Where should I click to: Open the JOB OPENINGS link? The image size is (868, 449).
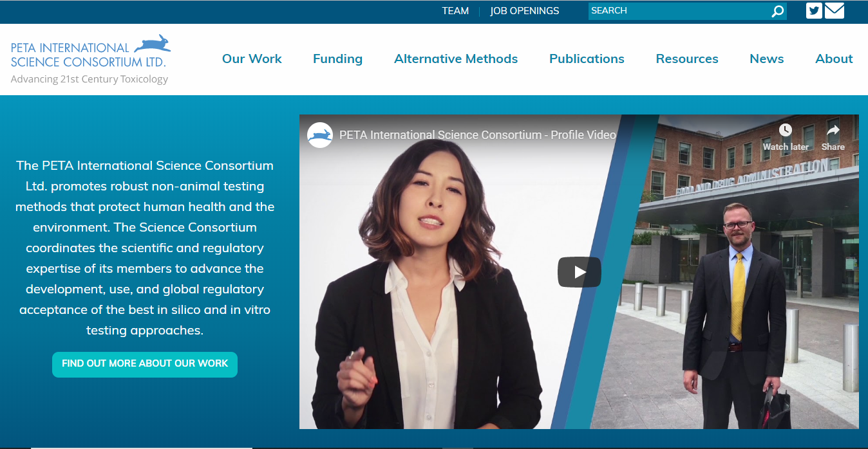coord(524,11)
